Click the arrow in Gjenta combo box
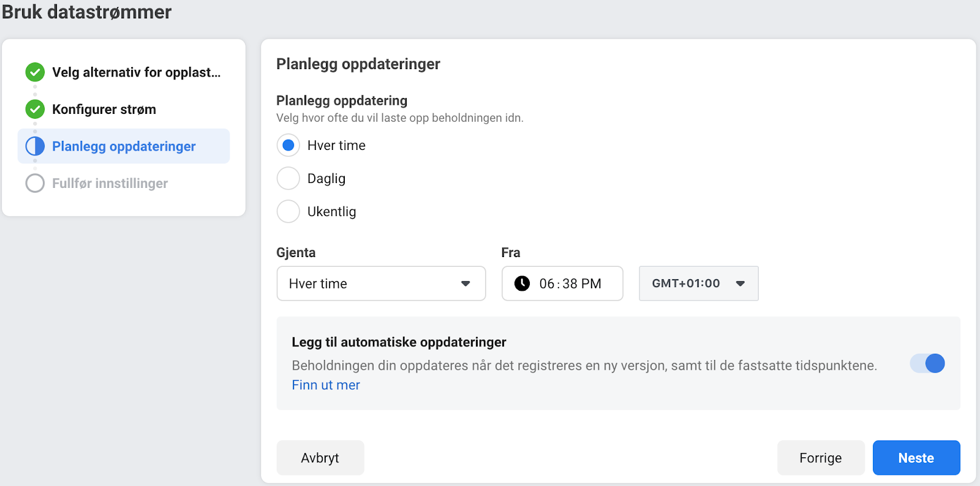The image size is (980, 486). pyautogui.click(x=466, y=283)
